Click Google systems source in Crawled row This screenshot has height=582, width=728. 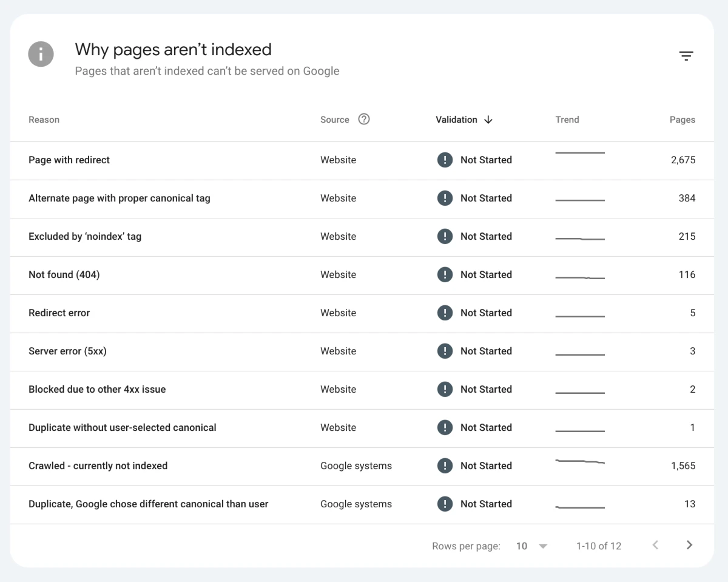point(356,466)
